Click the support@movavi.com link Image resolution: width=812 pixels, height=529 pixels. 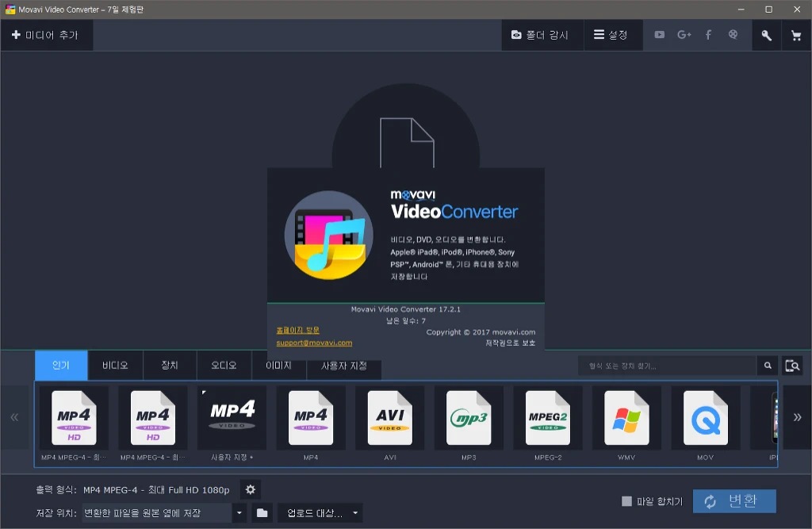[314, 343]
